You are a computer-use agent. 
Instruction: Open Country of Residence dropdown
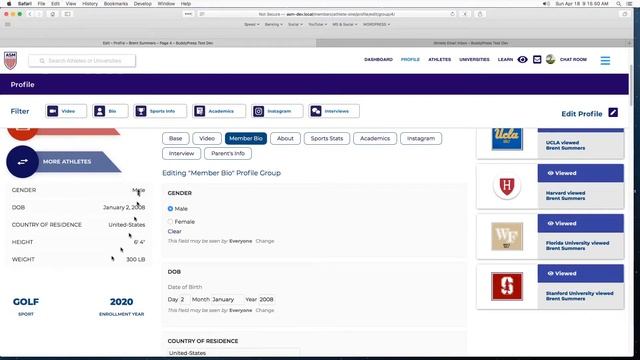pyautogui.click(x=233, y=353)
